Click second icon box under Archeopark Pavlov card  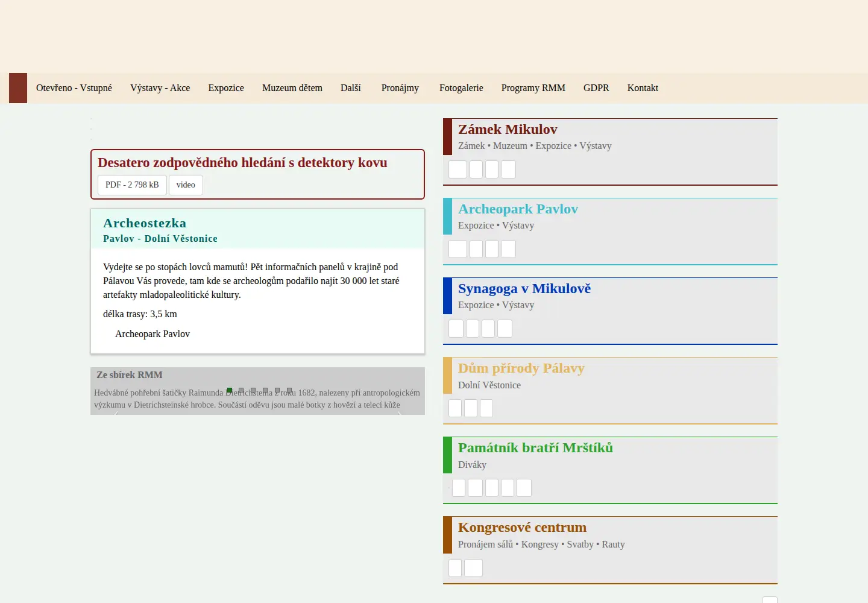point(476,249)
